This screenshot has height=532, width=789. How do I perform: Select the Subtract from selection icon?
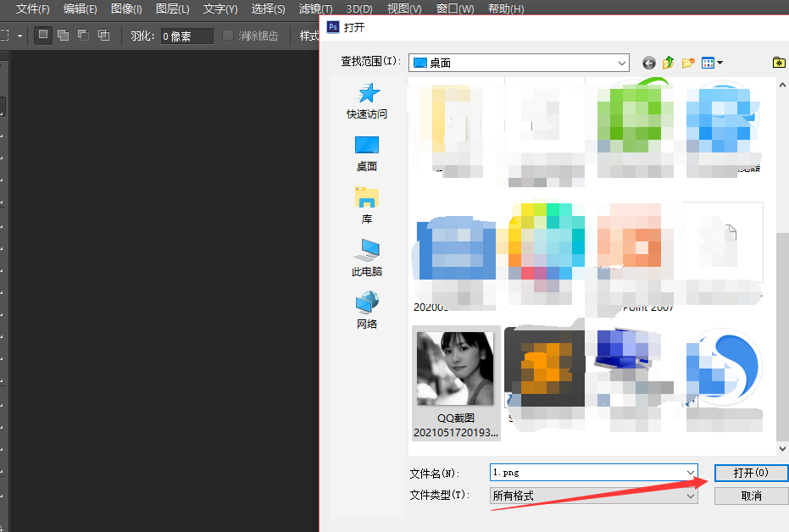(84, 36)
